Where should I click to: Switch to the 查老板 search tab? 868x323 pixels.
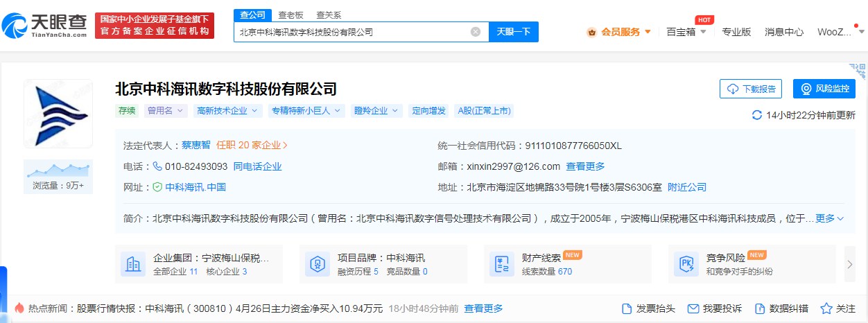coord(290,15)
